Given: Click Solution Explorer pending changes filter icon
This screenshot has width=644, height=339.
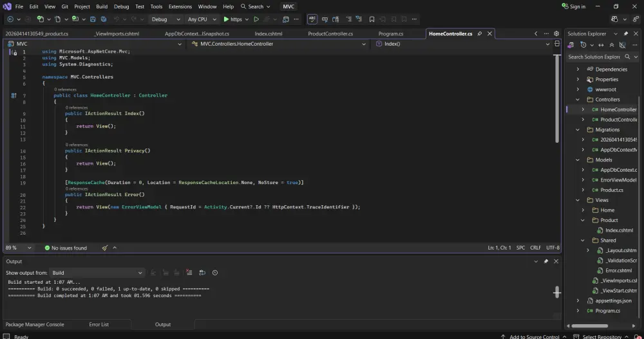Looking at the screenshot, I should click(583, 45).
